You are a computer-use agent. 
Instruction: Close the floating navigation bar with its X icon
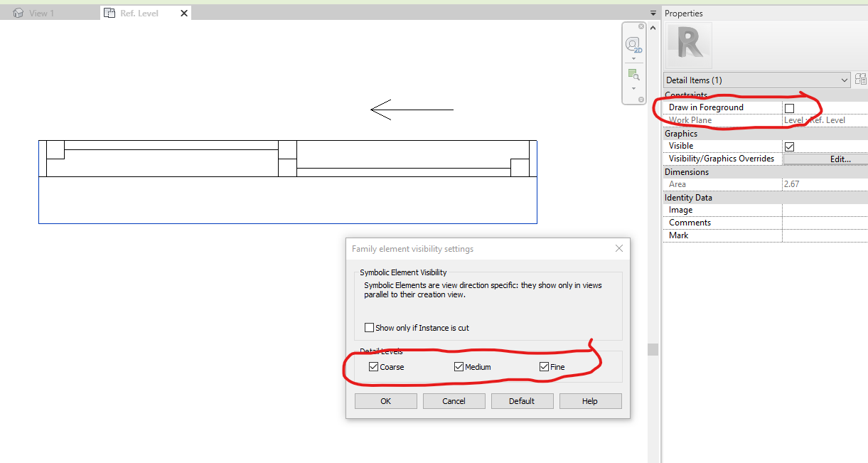(641, 26)
